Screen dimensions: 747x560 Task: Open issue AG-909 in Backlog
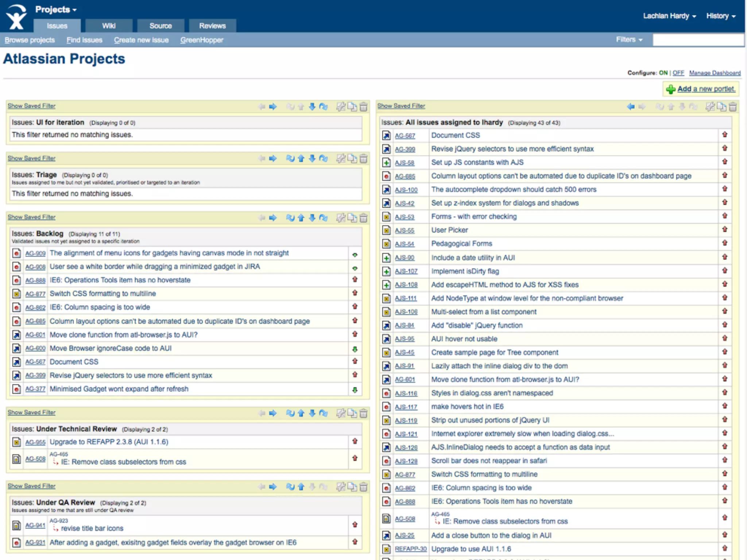coord(35,253)
